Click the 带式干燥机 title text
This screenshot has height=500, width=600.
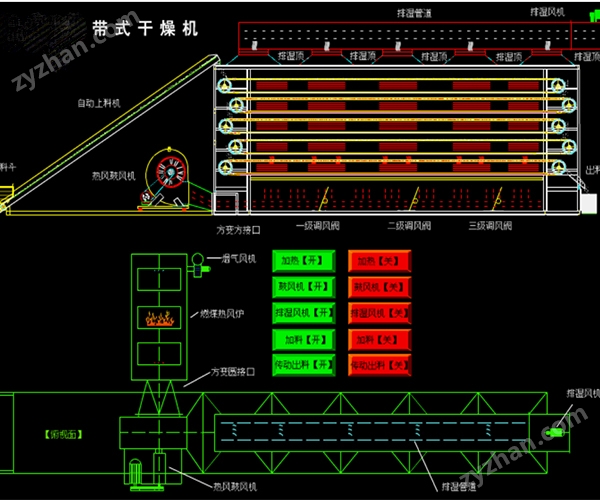pyautogui.click(x=145, y=29)
